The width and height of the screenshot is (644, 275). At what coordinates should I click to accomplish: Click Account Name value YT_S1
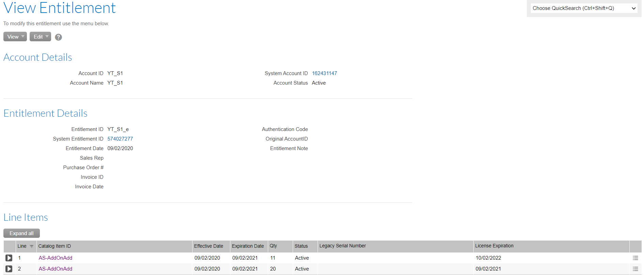(115, 83)
